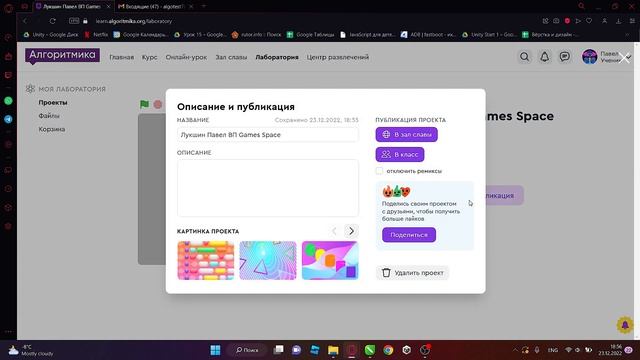Click the yellow bell badge at bottom right

pyautogui.click(x=625, y=325)
